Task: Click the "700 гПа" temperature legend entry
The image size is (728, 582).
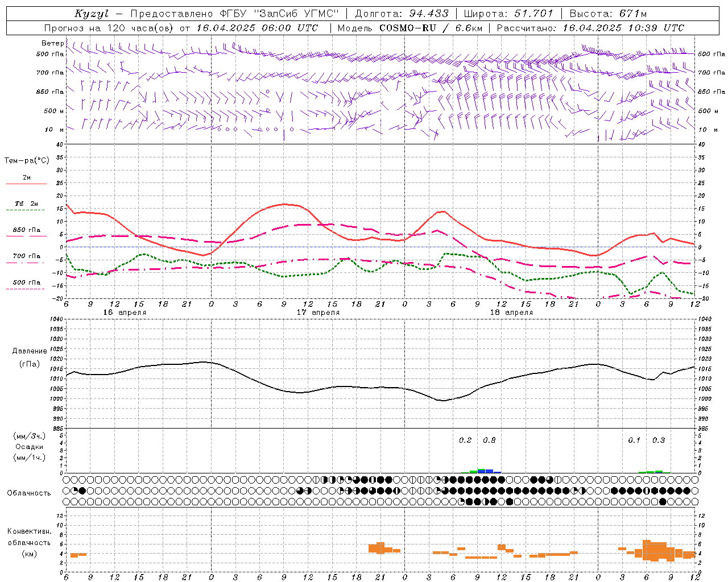Action: [x=26, y=256]
